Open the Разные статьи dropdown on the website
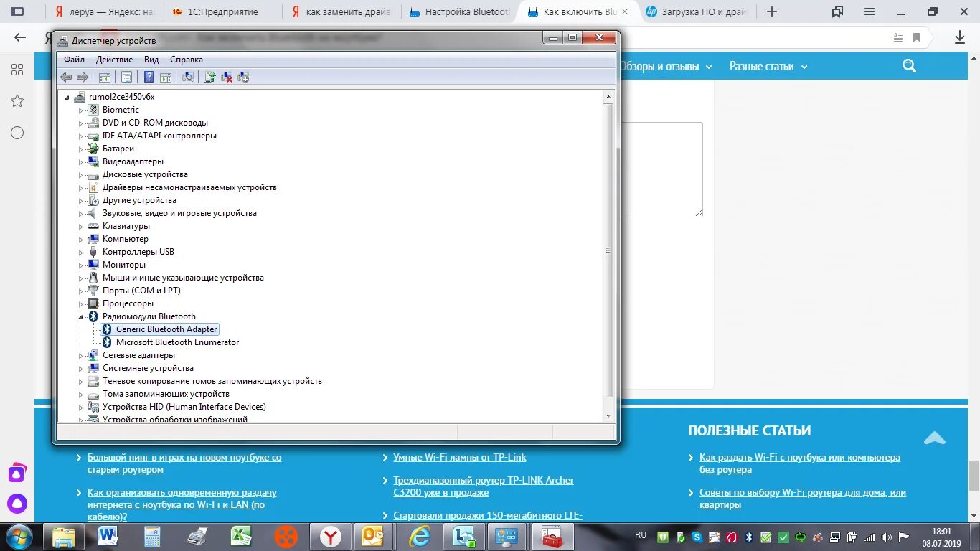The image size is (980, 551). tap(768, 66)
